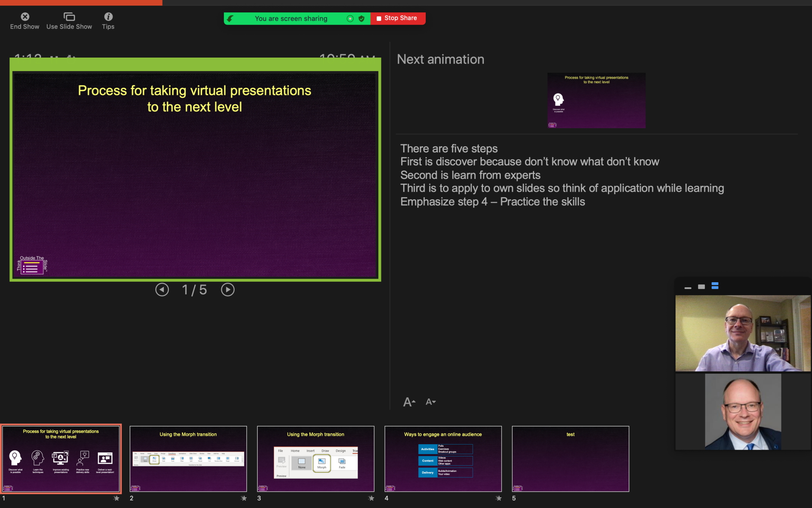This screenshot has height=508, width=812.
Task: Click the You are screen sharing banner
Action: (291, 19)
